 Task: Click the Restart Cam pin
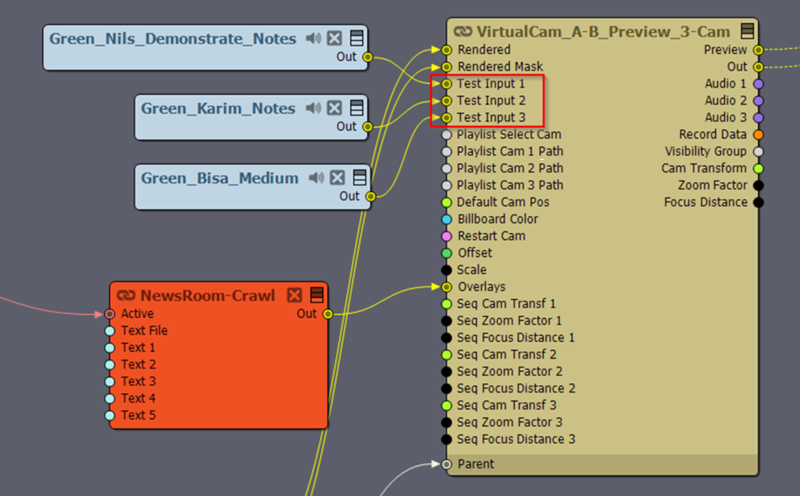[x=446, y=236]
